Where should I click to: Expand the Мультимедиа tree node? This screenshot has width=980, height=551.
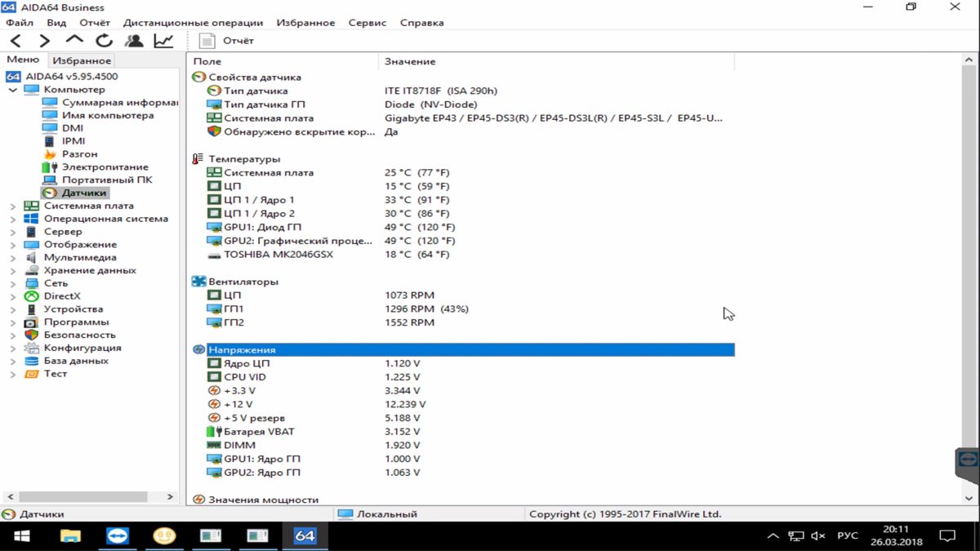(12, 258)
